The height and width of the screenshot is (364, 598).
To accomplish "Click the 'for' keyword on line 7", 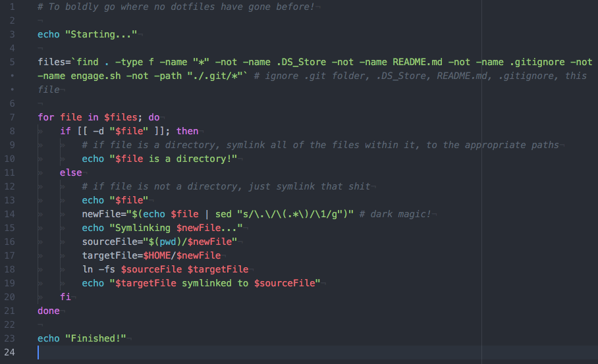I will pos(45,117).
